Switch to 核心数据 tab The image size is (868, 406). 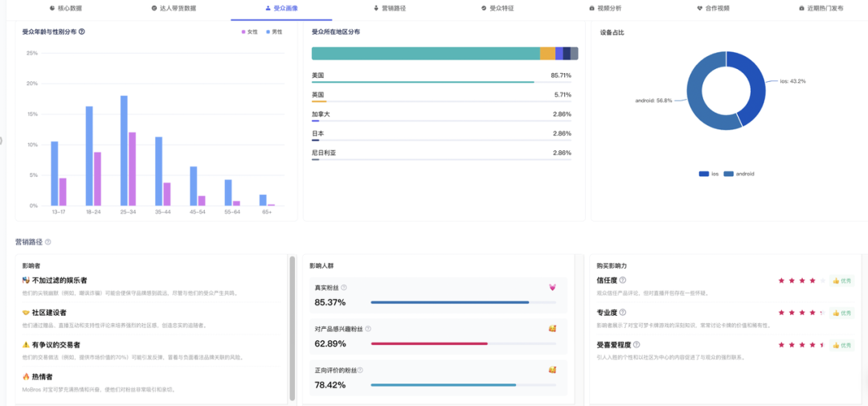pos(66,8)
